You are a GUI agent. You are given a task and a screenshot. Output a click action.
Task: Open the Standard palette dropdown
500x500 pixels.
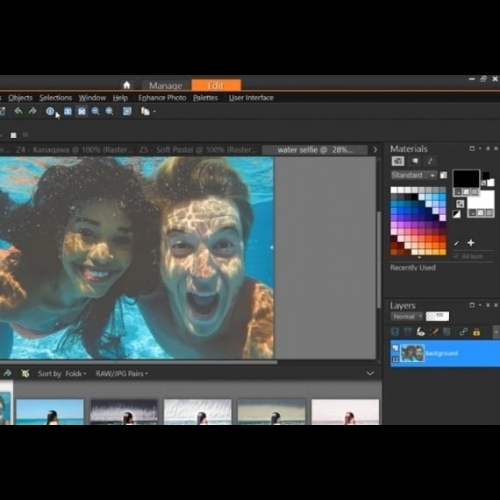(x=414, y=175)
